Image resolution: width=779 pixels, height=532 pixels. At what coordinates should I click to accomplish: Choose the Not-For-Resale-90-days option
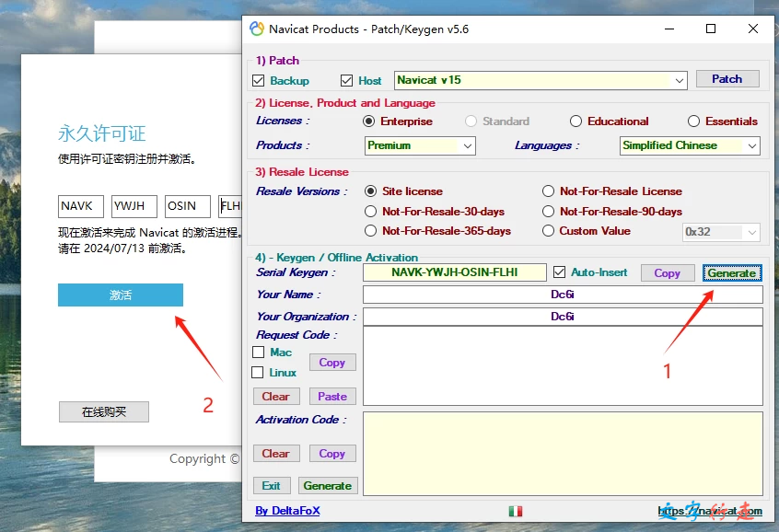pyautogui.click(x=548, y=212)
